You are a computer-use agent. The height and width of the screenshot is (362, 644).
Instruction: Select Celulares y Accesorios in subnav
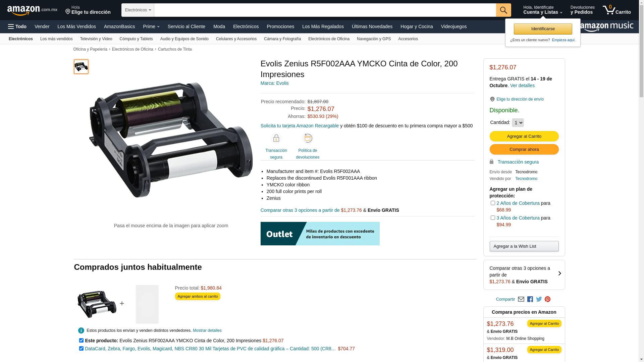point(236,39)
